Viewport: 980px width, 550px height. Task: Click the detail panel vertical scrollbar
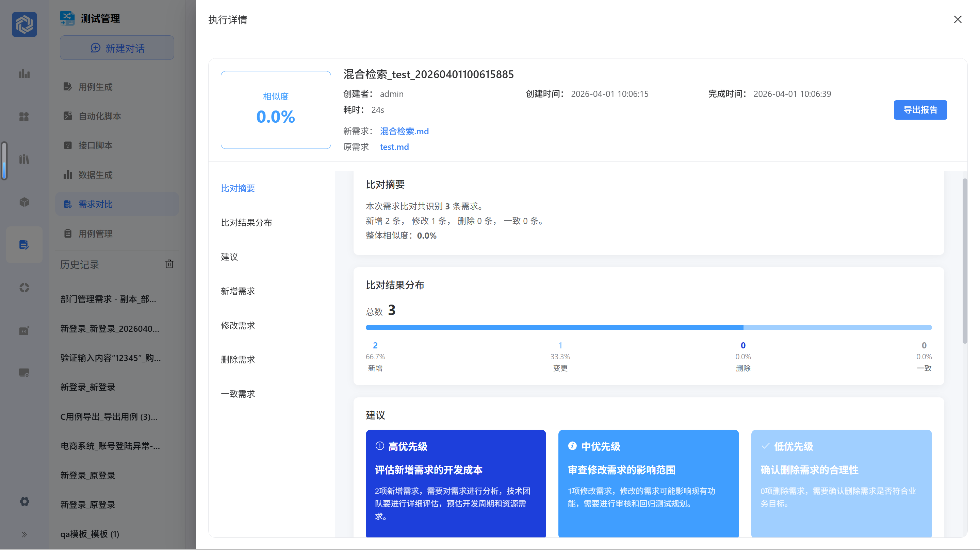pyautogui.click(x=964, y=260)
